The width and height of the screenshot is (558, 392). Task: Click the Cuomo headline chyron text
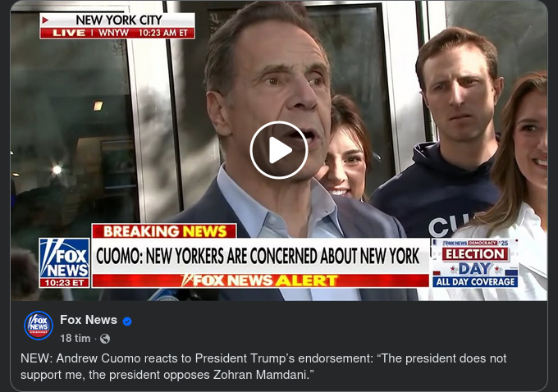click(x=258, y=256)
